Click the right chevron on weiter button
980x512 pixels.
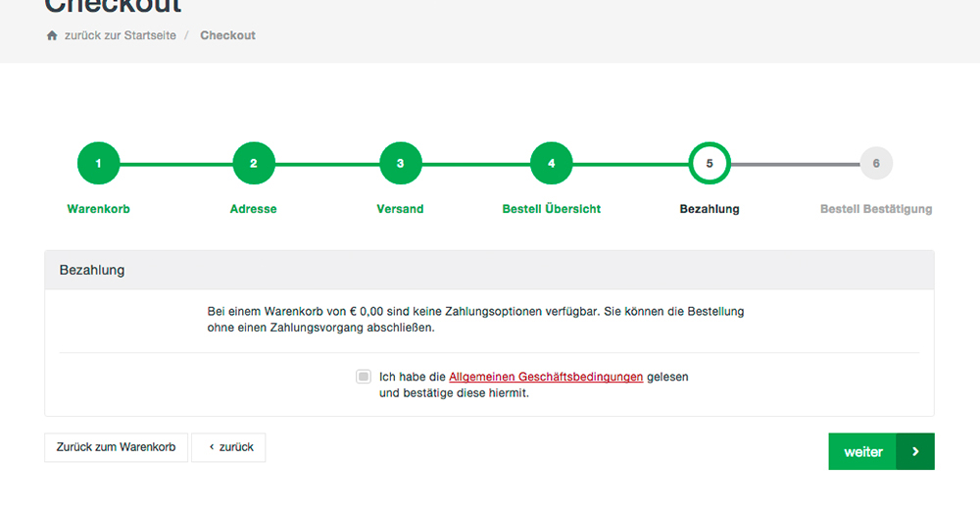(915, 451)
